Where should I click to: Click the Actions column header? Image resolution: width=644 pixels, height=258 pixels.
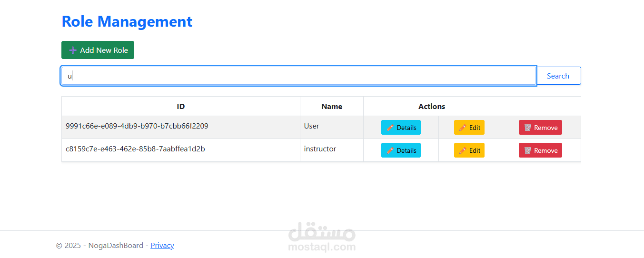[432, 107]
